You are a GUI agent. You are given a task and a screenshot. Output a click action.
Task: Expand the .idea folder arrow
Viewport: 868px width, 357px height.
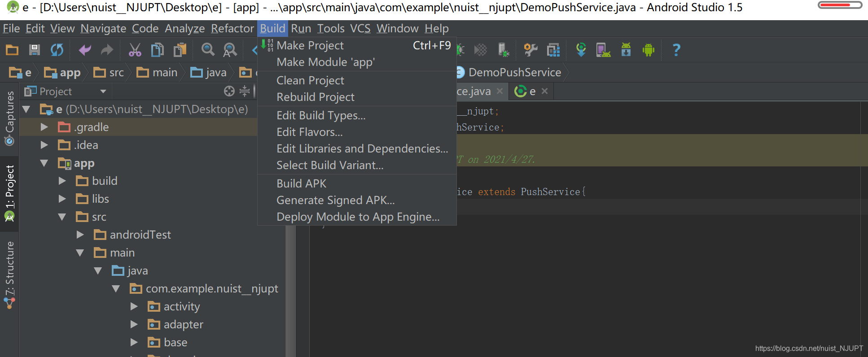coord(44,145)
